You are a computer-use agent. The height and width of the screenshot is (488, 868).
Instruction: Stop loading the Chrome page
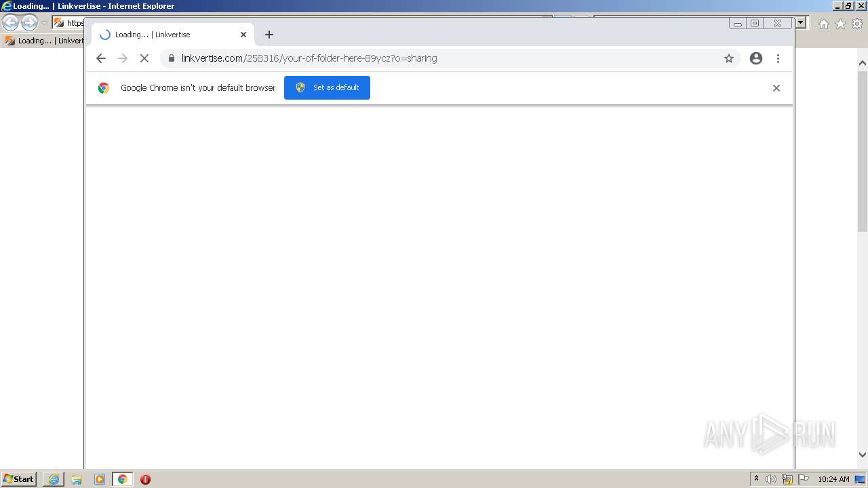[144, 58]
